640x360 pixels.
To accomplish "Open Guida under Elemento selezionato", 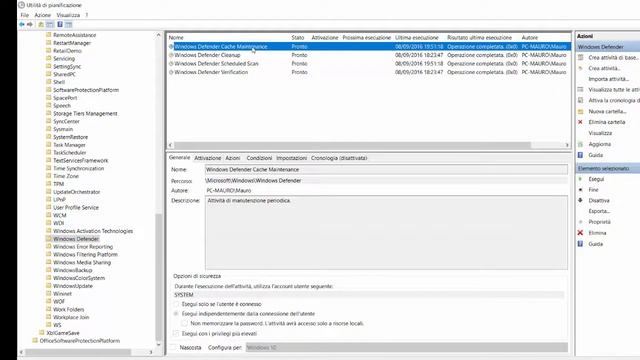I will 596,244.
